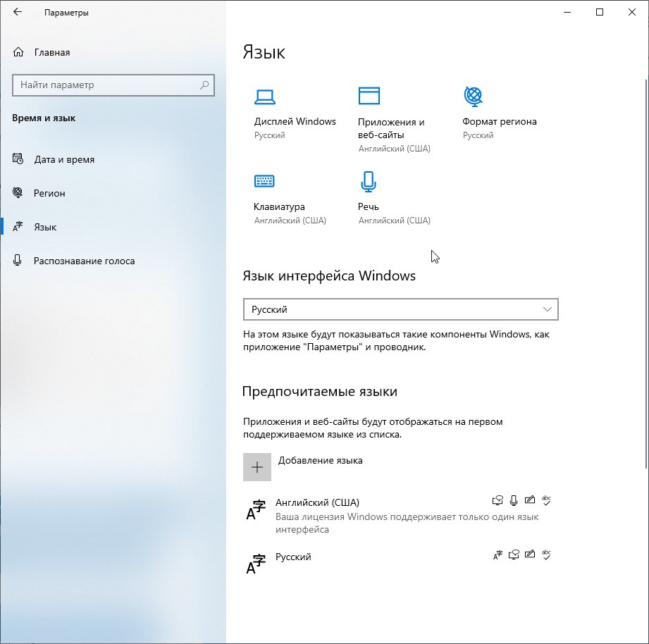Select Язык in the sidebar
The height and width of the screenshot is (644, 649).
pyautogui.click(x=45, y=227)
